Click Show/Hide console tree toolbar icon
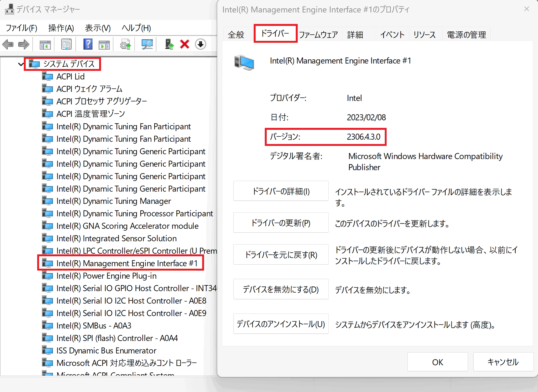 click(45, 44)
